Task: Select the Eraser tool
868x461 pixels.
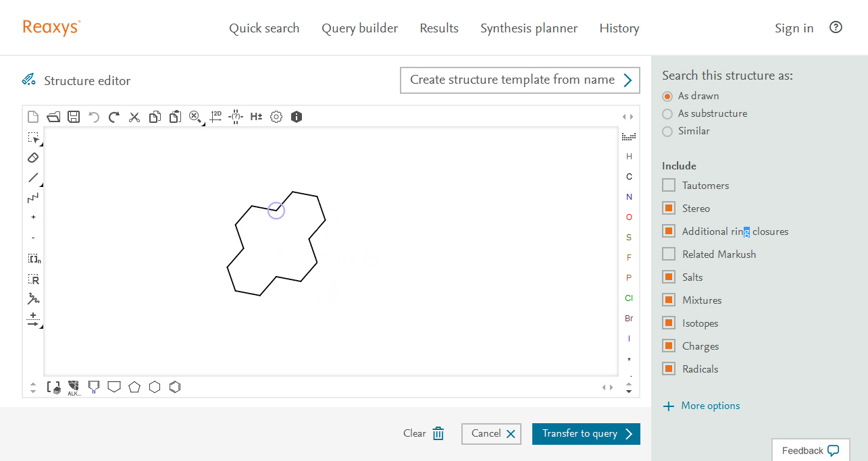Action: click(33, 157)
